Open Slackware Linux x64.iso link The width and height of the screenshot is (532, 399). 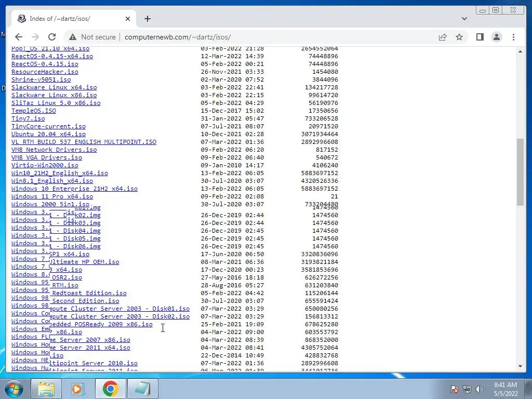click(54, 87)
